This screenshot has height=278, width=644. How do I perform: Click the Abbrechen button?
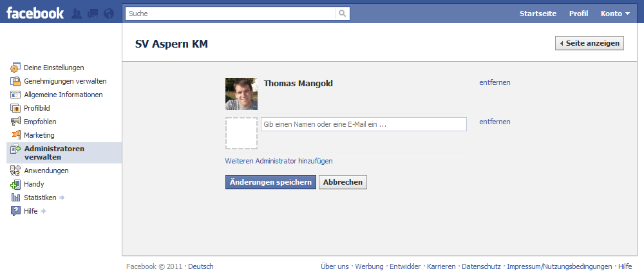pos(343,182)
